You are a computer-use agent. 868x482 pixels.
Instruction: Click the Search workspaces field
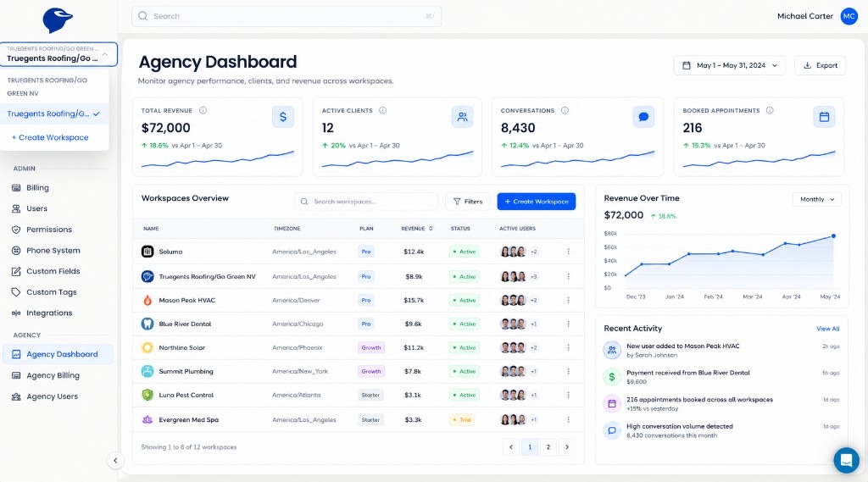point(366,202)
